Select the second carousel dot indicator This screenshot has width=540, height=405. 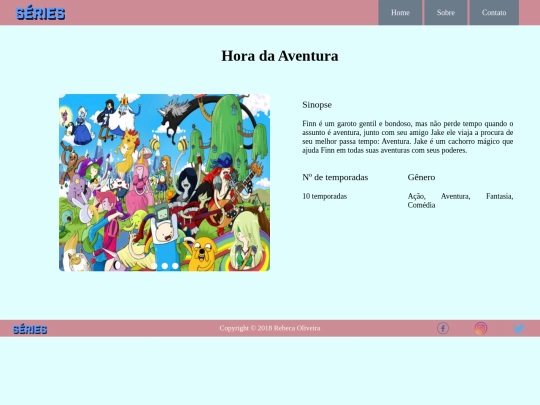165,266
